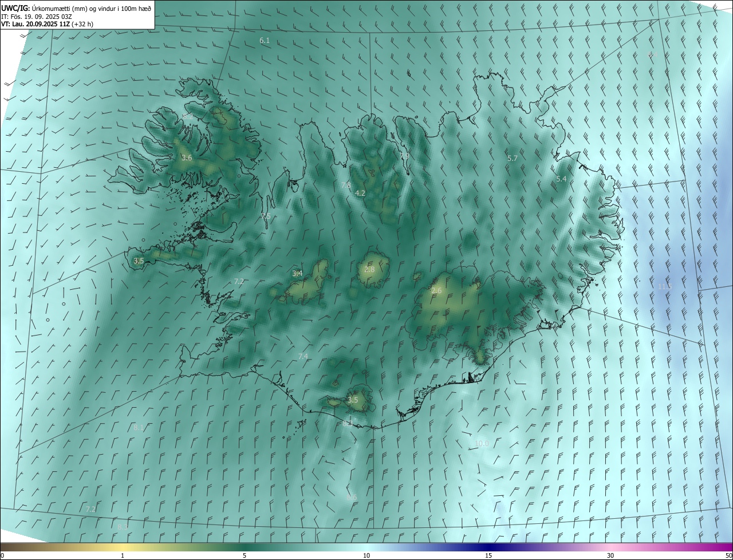This screenshot has height=560, width=733.
Task: Click the 8.1 value southwest of Reykjanes
Action: pos(139,428)
